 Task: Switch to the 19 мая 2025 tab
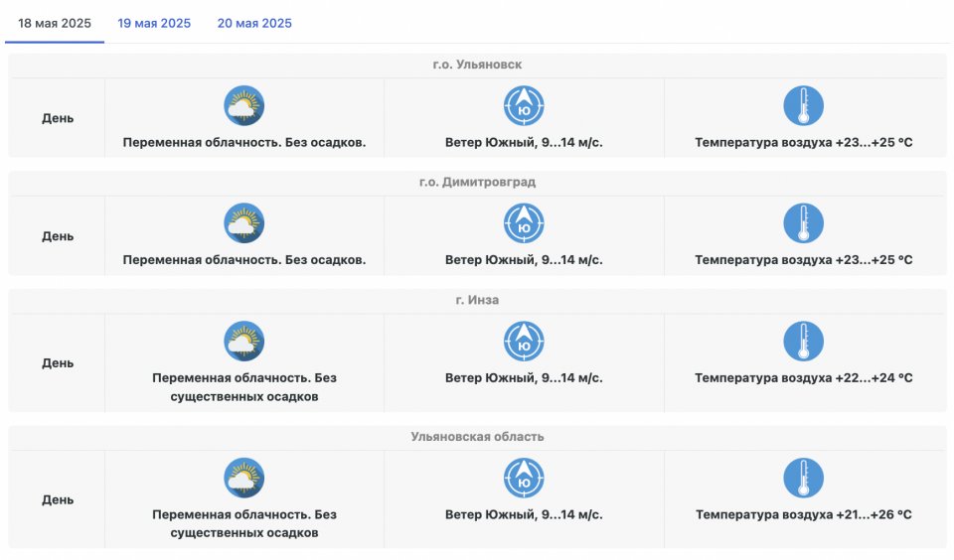(154, 23)
